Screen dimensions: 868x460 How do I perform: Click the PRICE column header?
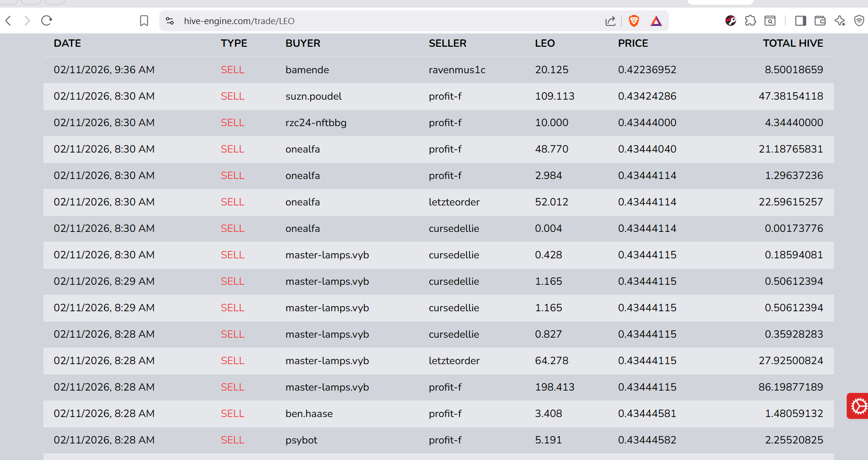633,43
